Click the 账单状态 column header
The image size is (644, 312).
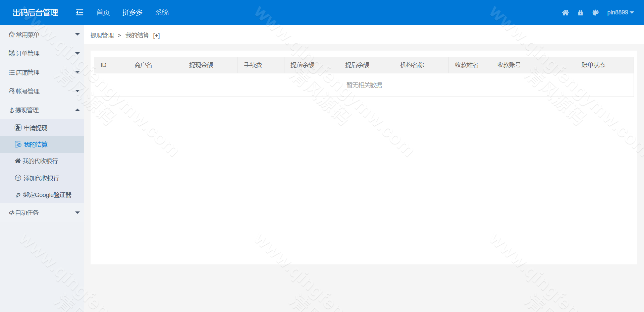[593, 65]
